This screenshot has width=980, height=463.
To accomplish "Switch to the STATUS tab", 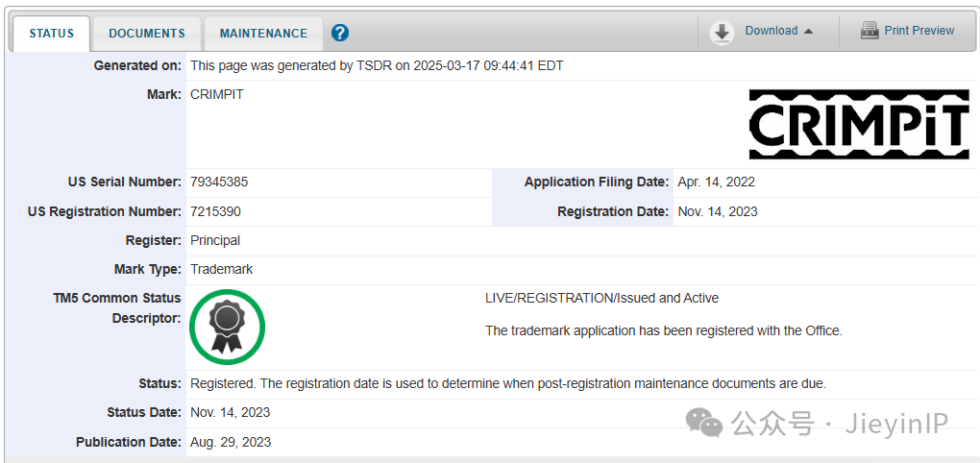I will click(x=51, y=34).
